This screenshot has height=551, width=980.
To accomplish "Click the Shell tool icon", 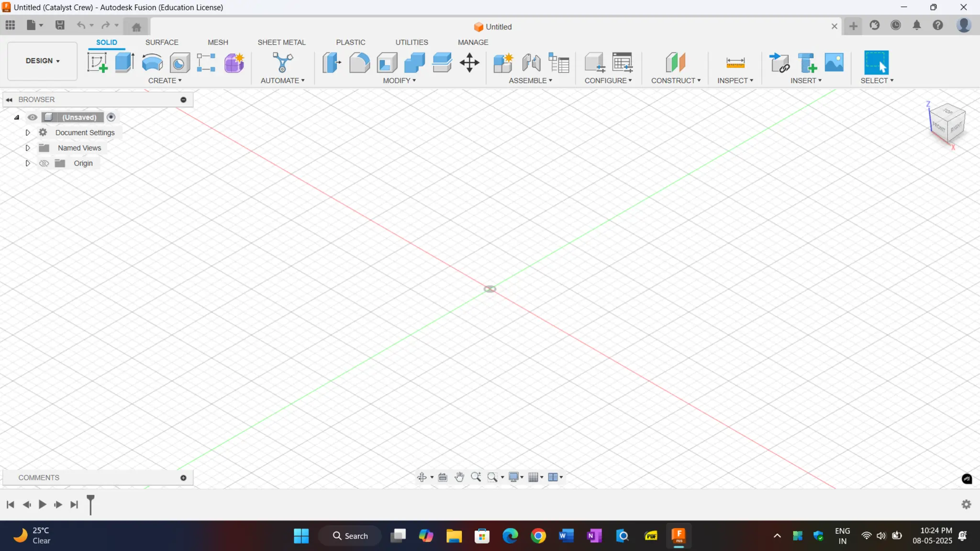I will coord(387,63).
